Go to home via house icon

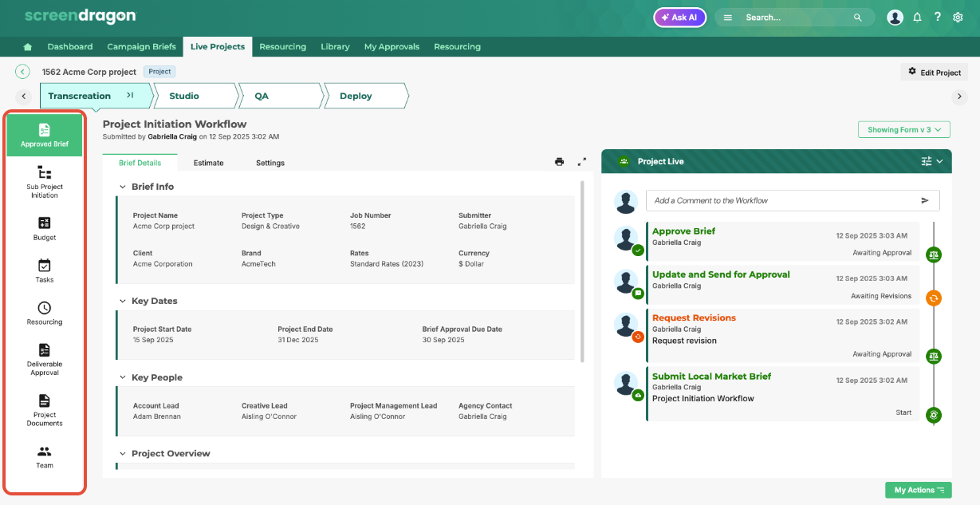click(28, 46)
